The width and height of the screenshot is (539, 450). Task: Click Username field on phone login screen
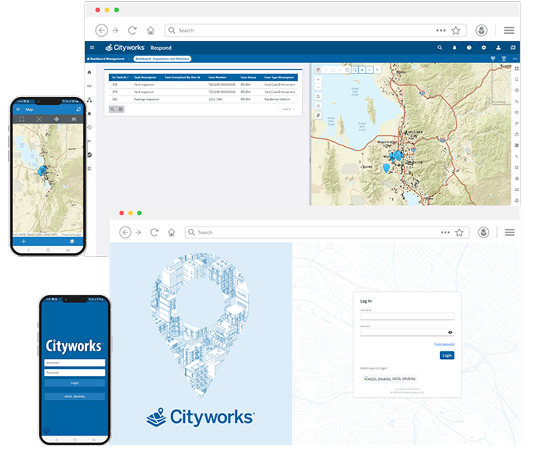coord(75,363)
